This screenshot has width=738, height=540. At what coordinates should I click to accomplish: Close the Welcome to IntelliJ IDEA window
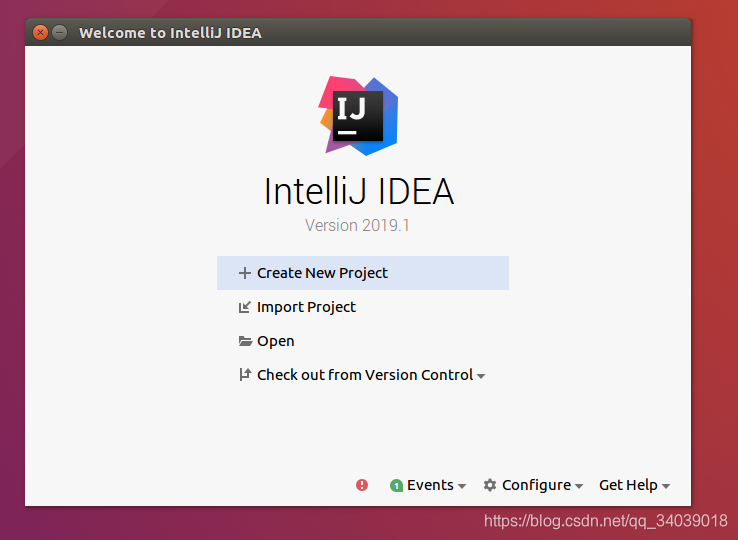click(x=40, y=32)
